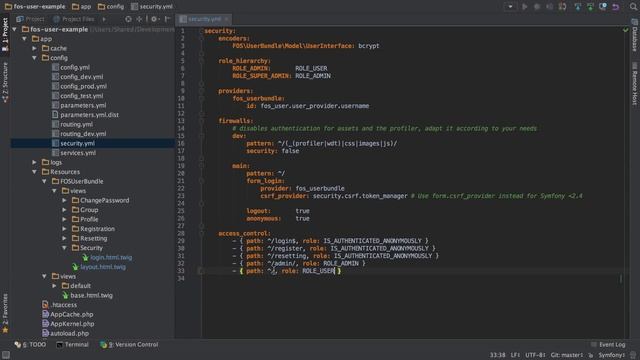Open the Terminal tool window
This screenshot has width=640, height=360.
[x=72, y=344]
